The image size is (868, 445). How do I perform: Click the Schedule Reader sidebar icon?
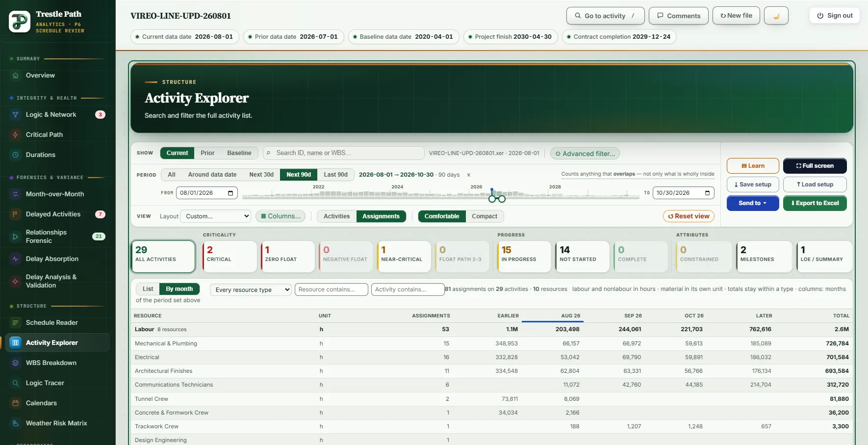(15, 323)
